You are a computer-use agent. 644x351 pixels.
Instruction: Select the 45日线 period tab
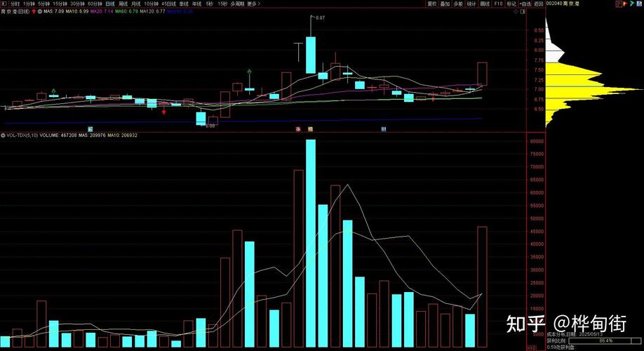pos(169,4)
